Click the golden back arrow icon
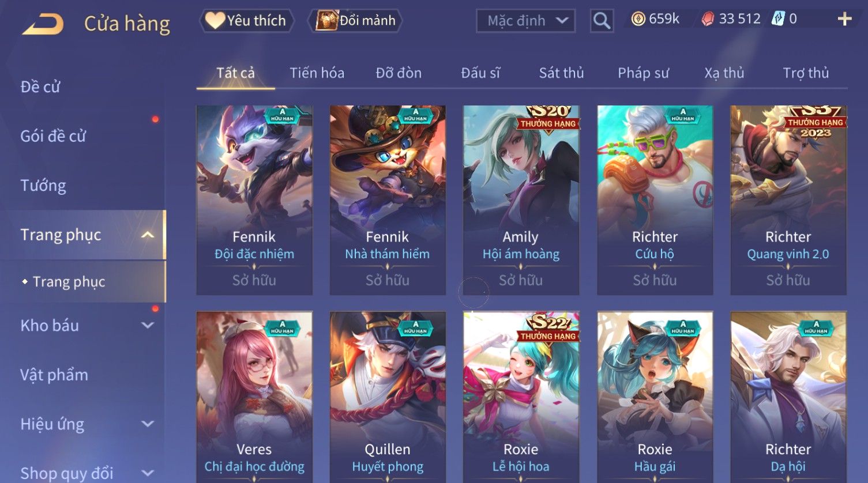868x483 pixels. 43,24
